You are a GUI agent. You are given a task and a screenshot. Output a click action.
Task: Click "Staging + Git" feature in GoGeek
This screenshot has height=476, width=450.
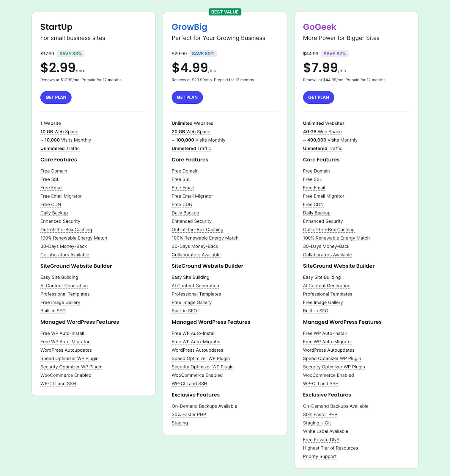(x=317, y=423)
